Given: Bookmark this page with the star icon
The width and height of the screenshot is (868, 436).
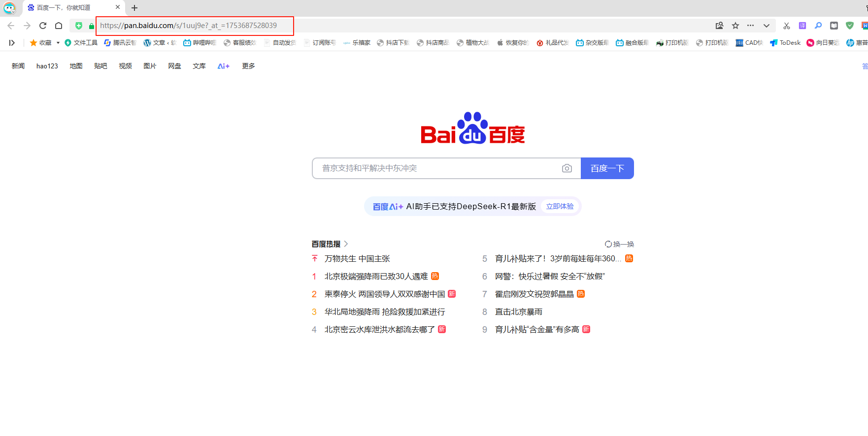Looking at the screenshot, I should (735, 26).
